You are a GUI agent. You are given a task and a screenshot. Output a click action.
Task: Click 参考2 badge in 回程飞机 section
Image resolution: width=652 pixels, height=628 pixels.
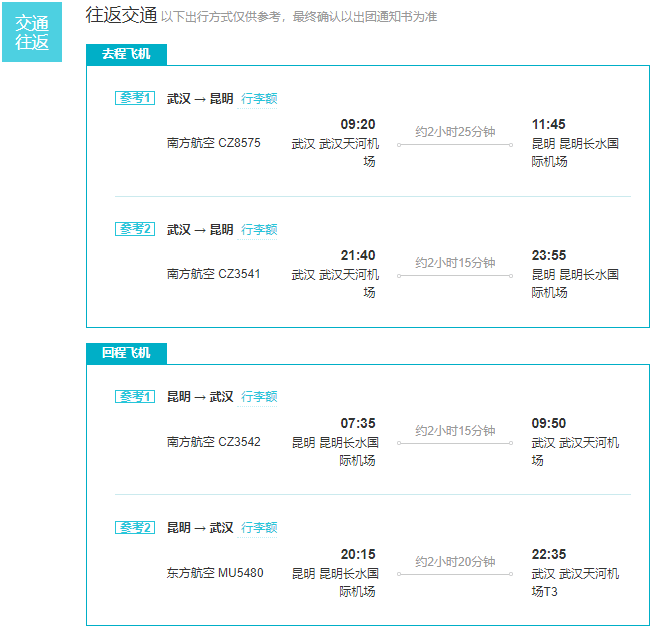[135, 527]
